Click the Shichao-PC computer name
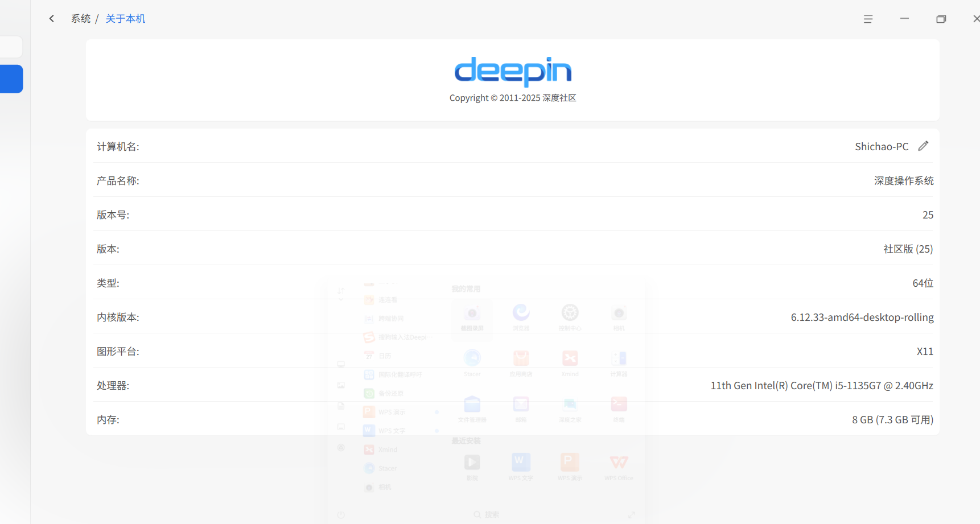 tap(882, 147)
